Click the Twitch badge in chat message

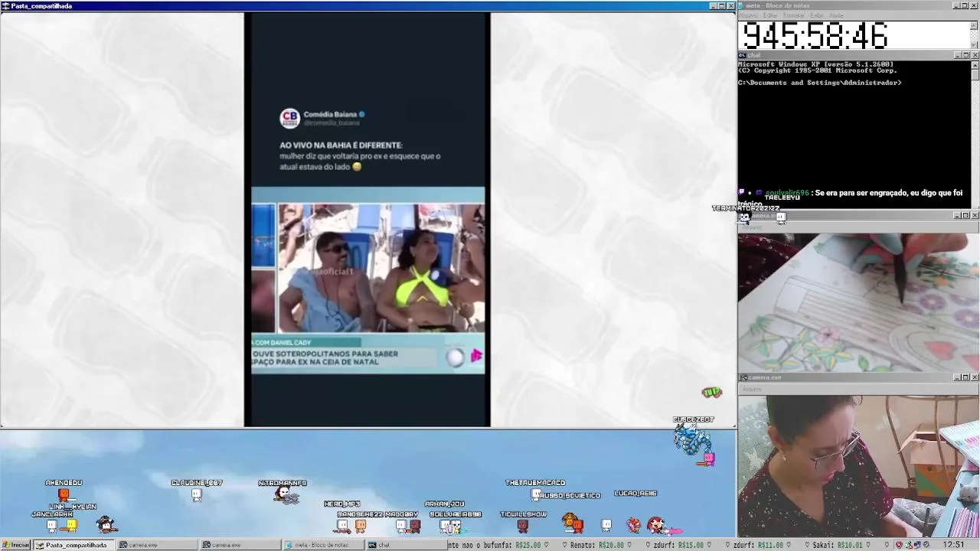point(741,193)
